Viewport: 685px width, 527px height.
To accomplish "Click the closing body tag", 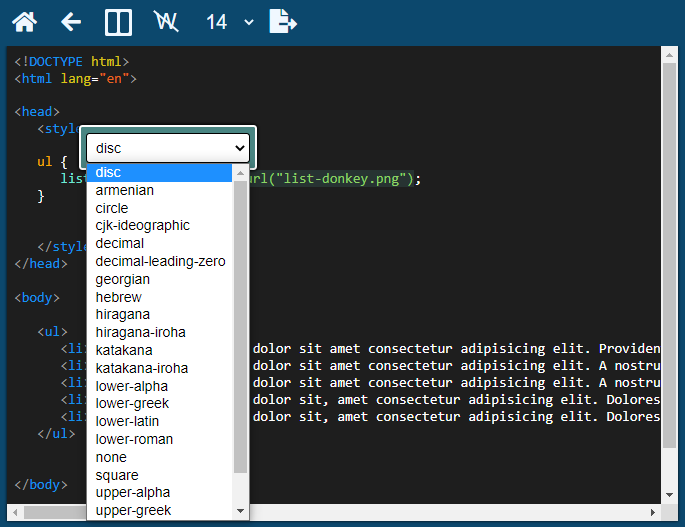I will (x=41, y=485).
